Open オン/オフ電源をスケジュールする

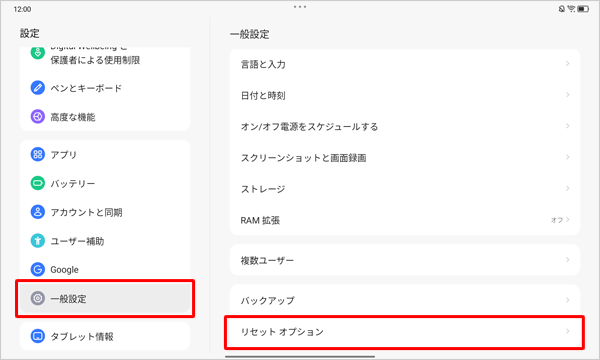pyautogui.click(x=405, y=127)
